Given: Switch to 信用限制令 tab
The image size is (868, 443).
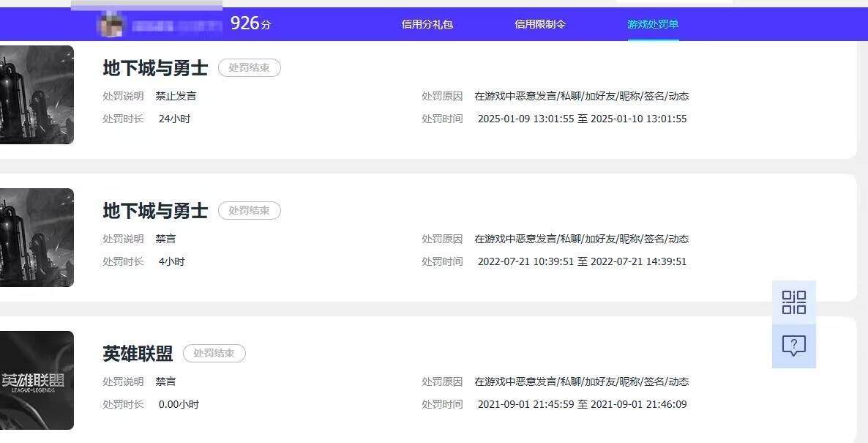Looking at the screenshot, I should pos(540,24).
